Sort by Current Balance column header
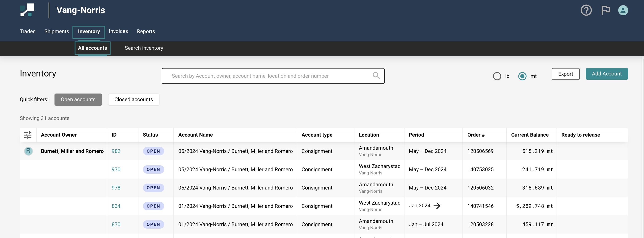Image resolution: width=644 pixels, height=238 pixels. pyautogui.click(x=530, y=135)
